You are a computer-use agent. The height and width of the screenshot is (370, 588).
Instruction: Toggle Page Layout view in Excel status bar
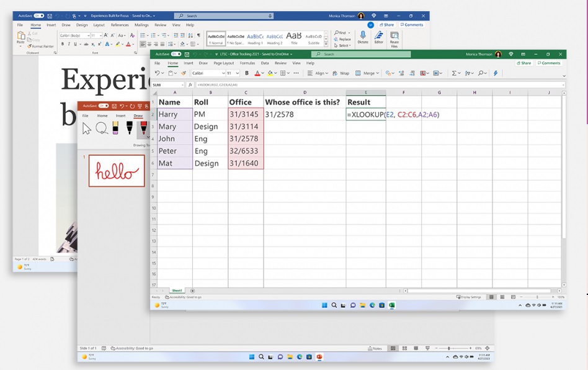[x=502, y=297]
